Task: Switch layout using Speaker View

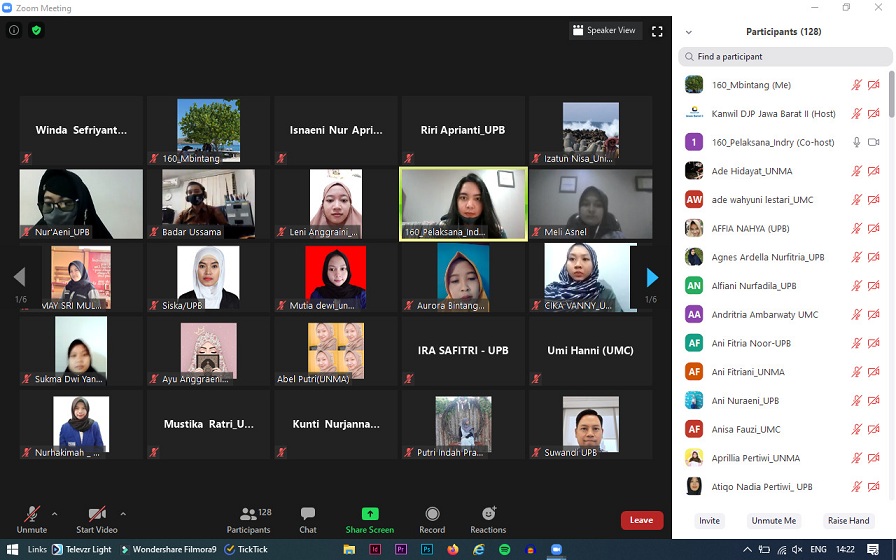Action: click(x=604, y=31)
